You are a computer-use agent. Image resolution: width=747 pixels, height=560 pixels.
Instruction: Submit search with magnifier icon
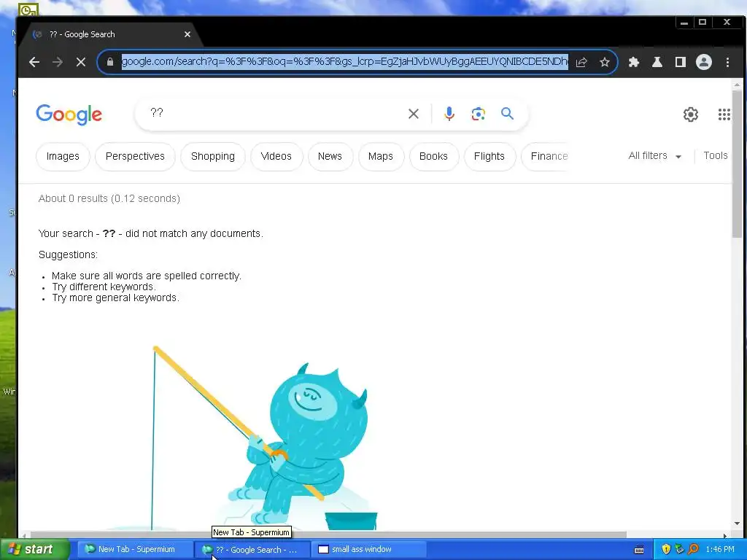[508, 113]
